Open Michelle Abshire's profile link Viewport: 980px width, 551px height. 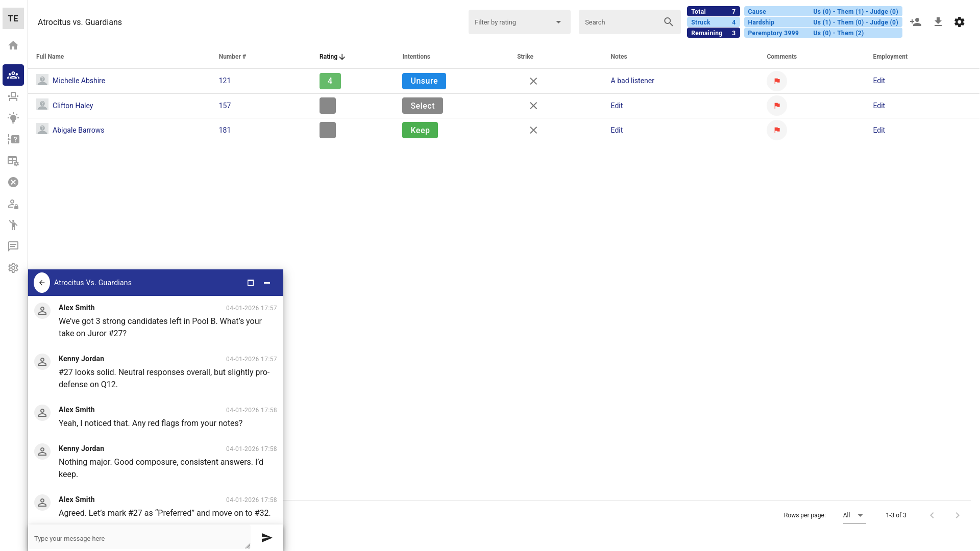(x=79, y=81)
